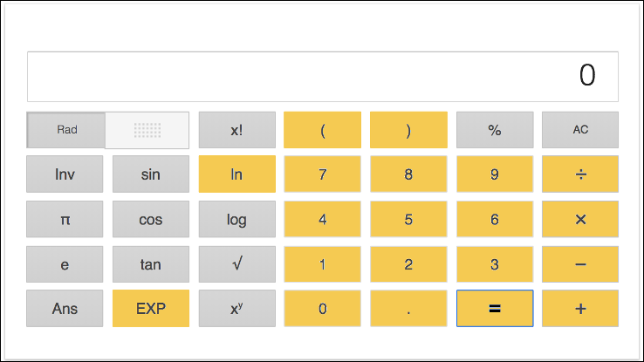Screen dimensions: 644x362
Task: Click the minus operator key
Action: [x=580, y=264]
